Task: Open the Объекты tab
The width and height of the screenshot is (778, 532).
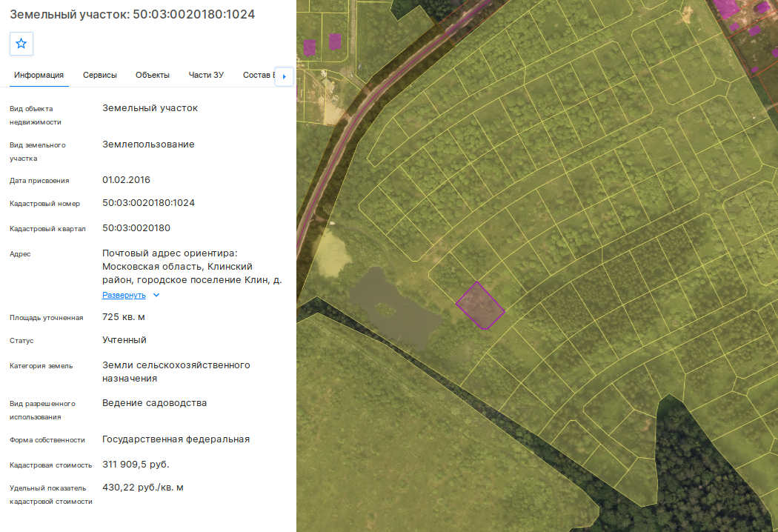Action: point(153,75)
